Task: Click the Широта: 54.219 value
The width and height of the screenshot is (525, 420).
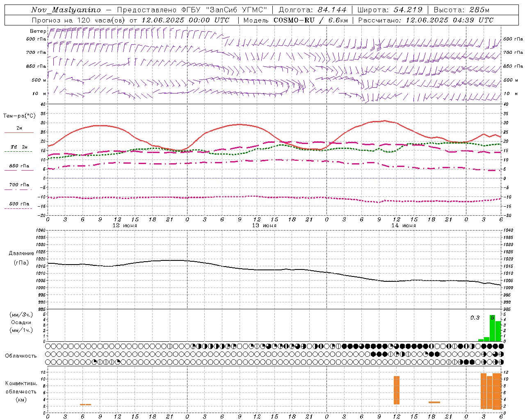Action: coord(390,10)
